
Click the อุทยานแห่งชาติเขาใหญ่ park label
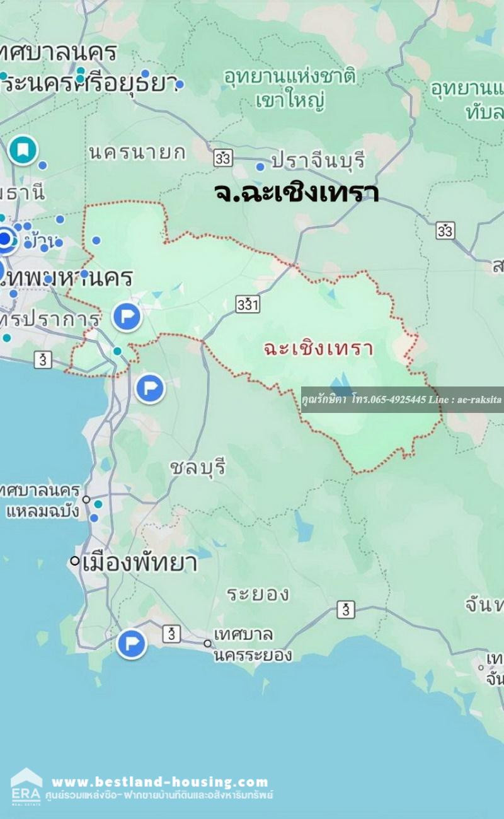click(x=290, y=89)
